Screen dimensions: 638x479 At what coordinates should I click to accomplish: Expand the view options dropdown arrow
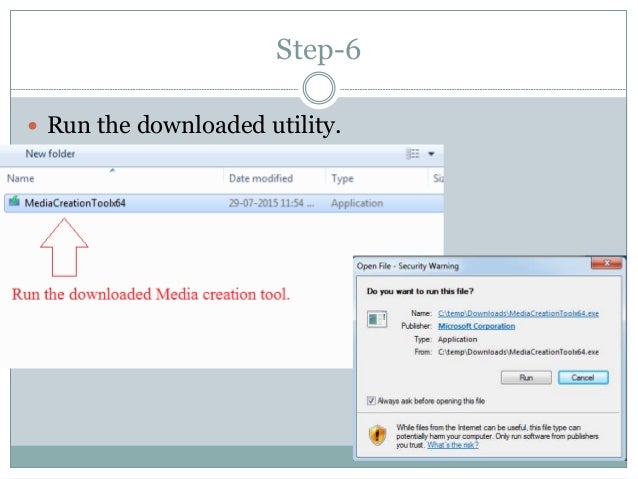[x=431, y=154]
